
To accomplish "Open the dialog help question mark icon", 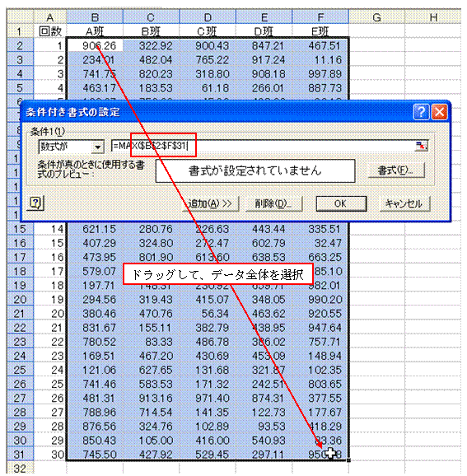I will (x=36, y=203).
